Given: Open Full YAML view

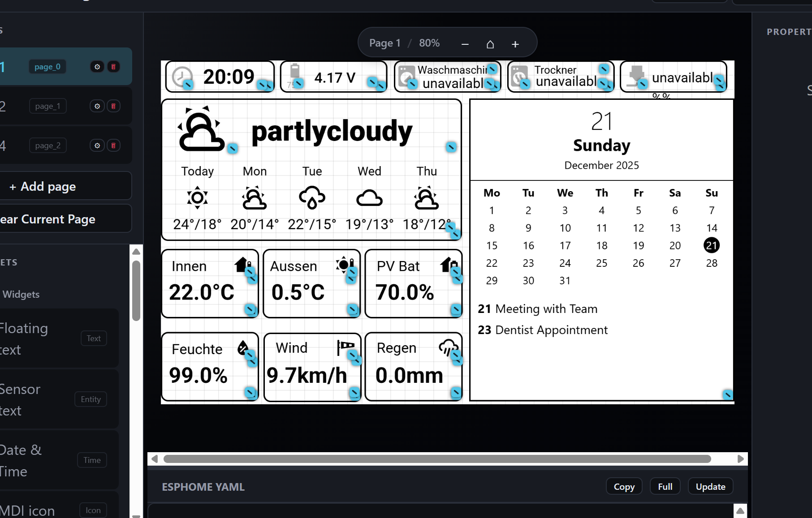Looking at the screenshot, I should [x=665, y=487].
